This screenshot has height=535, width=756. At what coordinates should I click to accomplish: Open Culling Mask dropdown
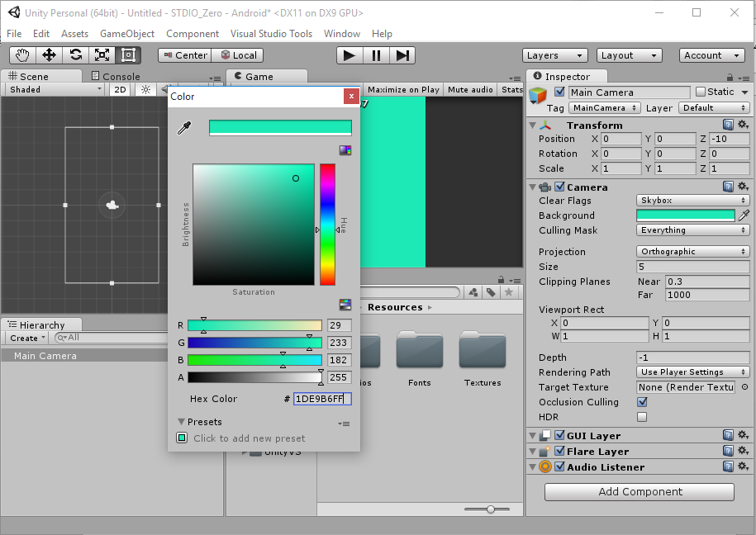pyautogui.click(x=693, y=230)
